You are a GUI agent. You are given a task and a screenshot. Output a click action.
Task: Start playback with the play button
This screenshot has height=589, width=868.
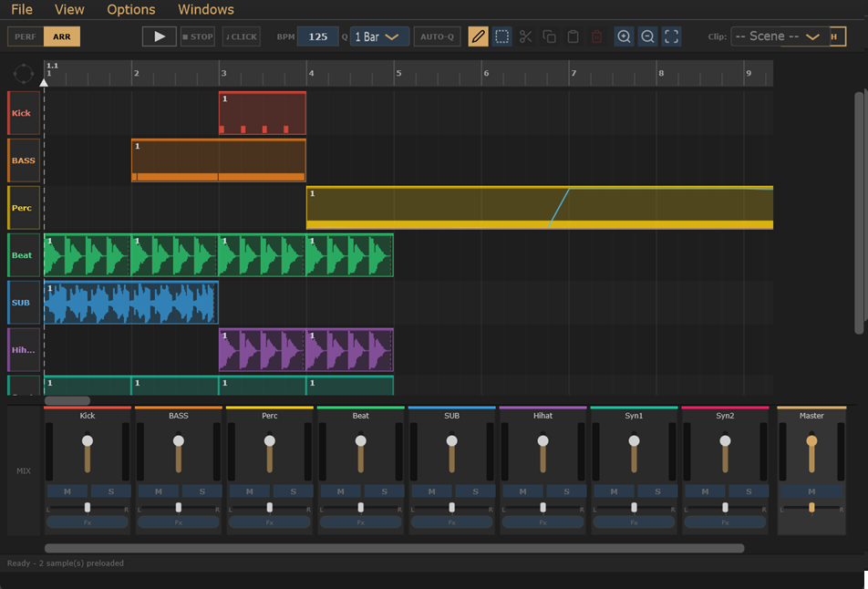[x=160, y=36]
